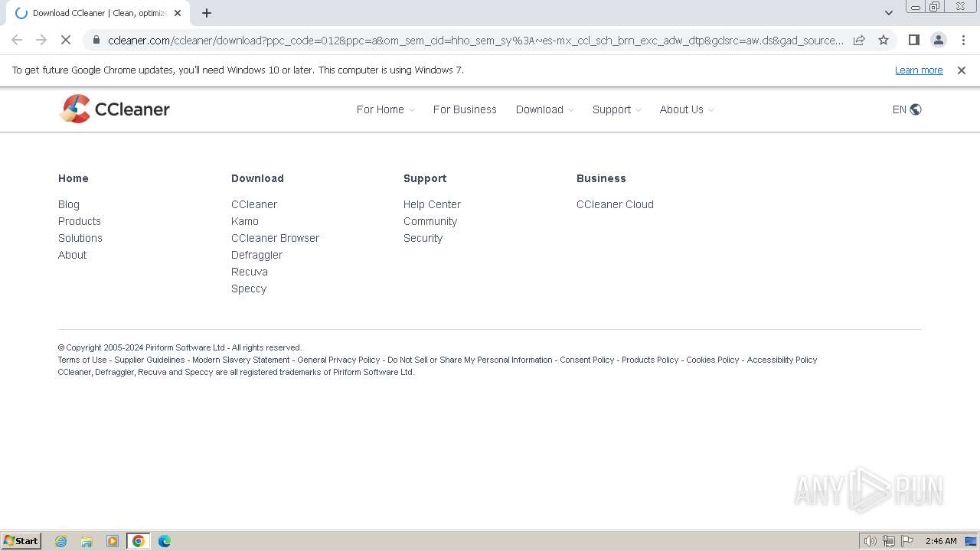
Task: Open the Kamo link
Action: pos(245,221)
